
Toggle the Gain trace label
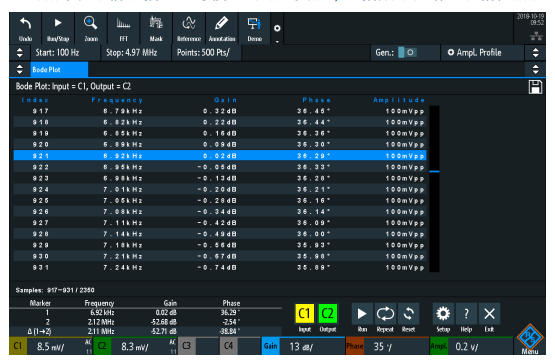[271, 346]
